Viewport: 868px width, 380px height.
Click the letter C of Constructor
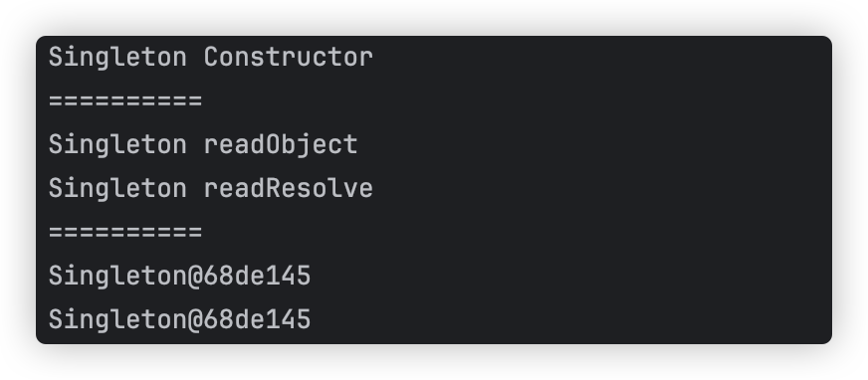(211, 57)
